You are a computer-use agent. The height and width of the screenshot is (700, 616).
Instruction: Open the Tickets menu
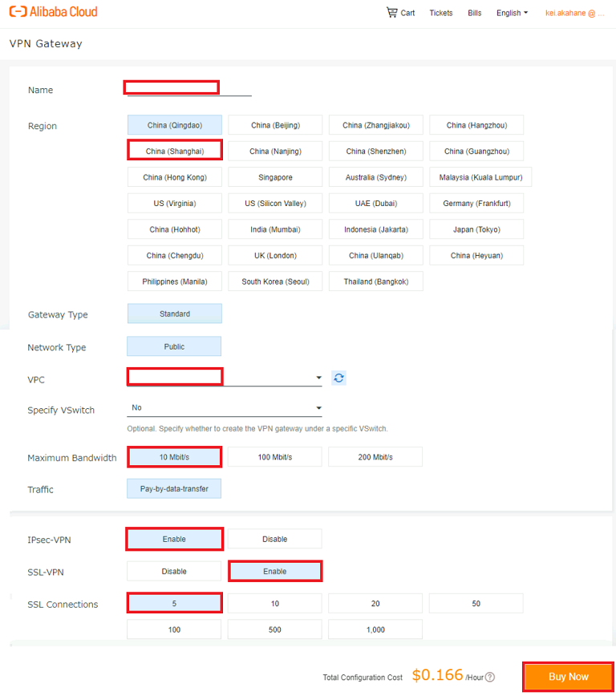(441, 13)
